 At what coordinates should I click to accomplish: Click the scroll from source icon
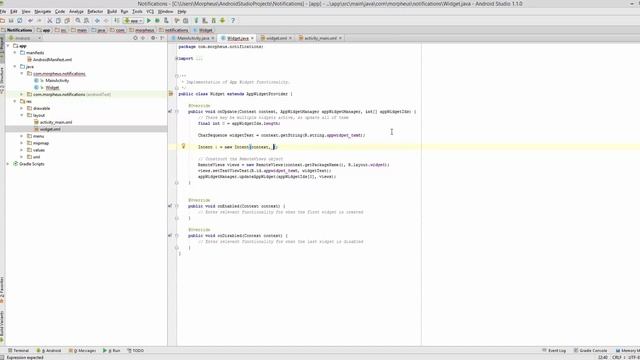tap(135, 38)
